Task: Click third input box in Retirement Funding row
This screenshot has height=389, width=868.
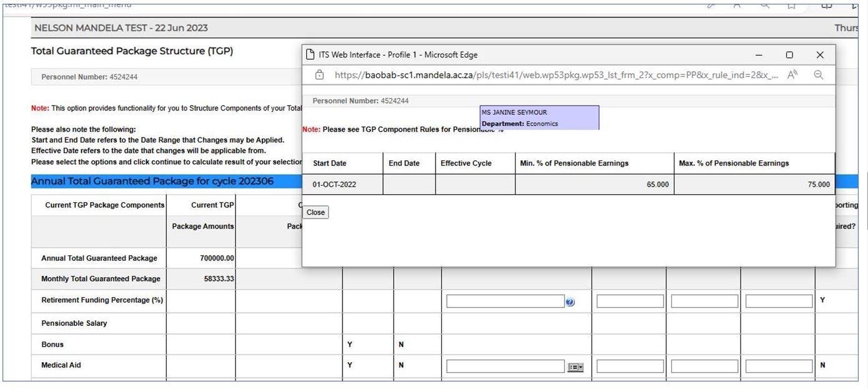Action: pyautogui.click(x=704, y=302)
